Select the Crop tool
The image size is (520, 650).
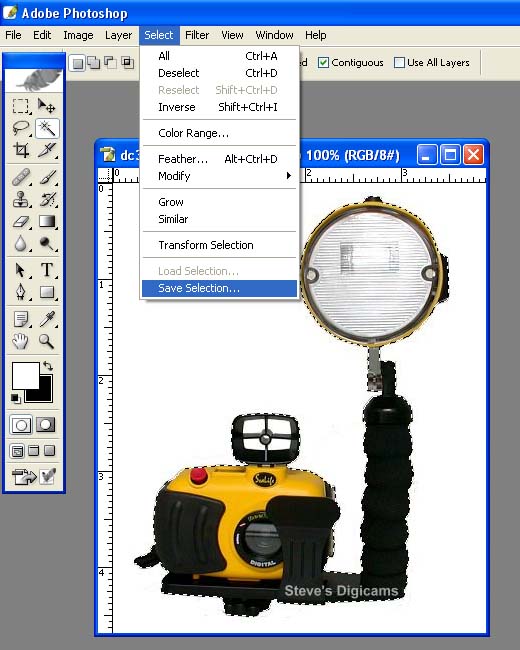(21, 150)
